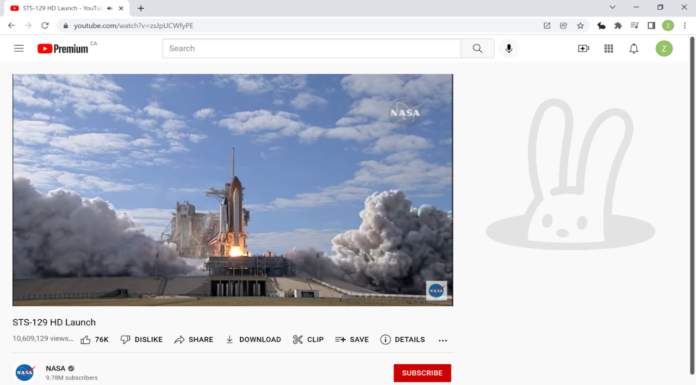The width and height of the screenshot is (696, 385).
Task: Open the NASA channel name link
Action: (55, 368)
